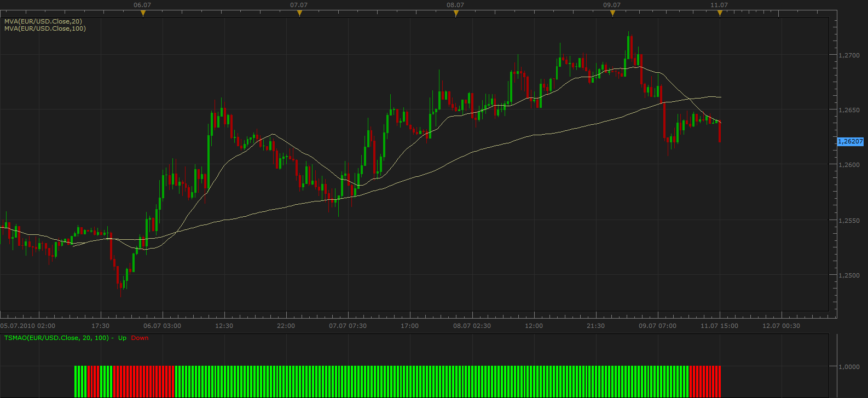Image resolution: width=868 pixels, height=398 pixels.
Task: Select the MVA(EUR/USD.Close,100) indicator label
Action: (x=45, y=28)
